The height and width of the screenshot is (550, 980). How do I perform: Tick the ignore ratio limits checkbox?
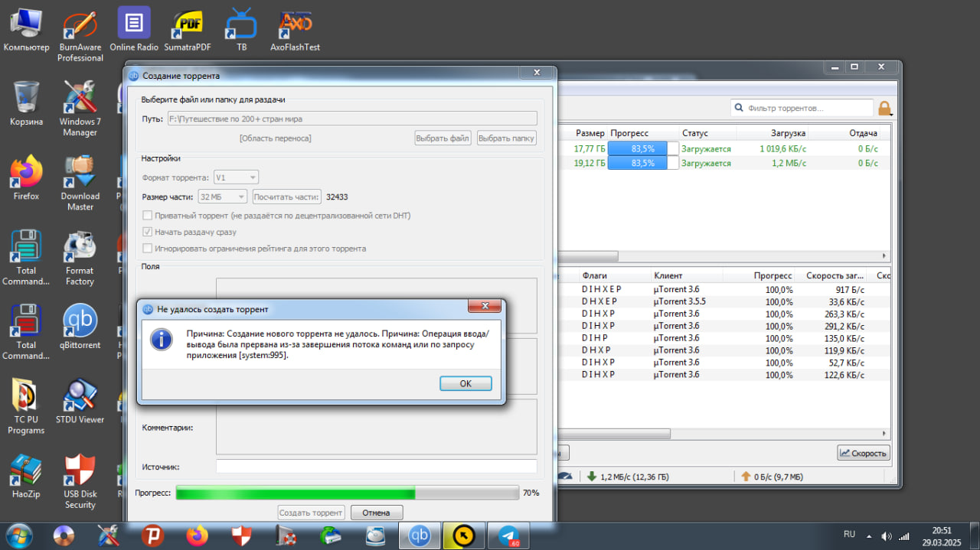(147, 249)
